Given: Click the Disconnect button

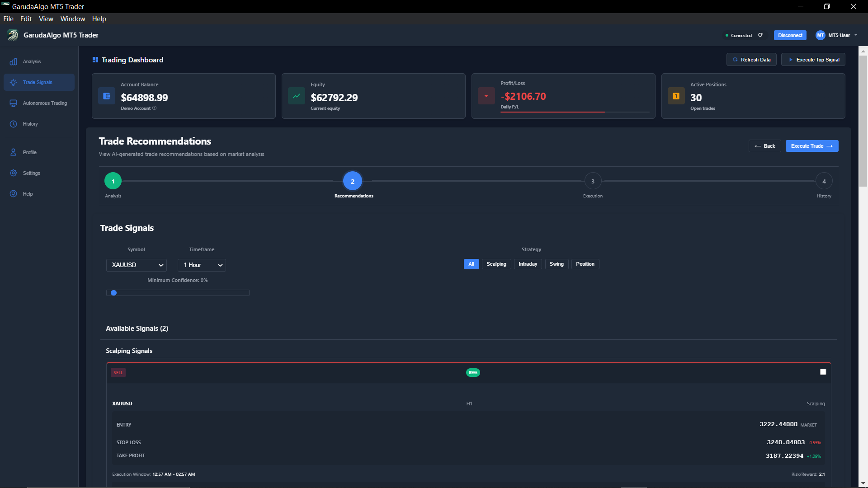Looking at the screenshot, I should coord(790,35).
